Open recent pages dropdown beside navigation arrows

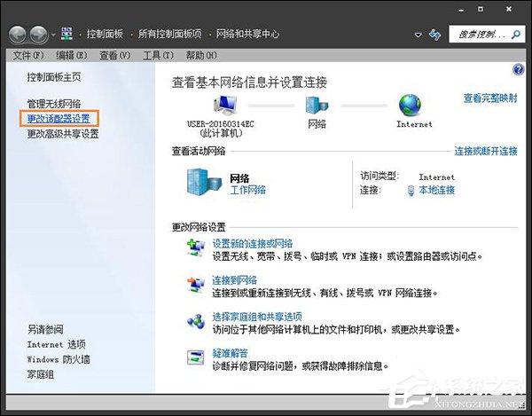click(x=53, y=35)
